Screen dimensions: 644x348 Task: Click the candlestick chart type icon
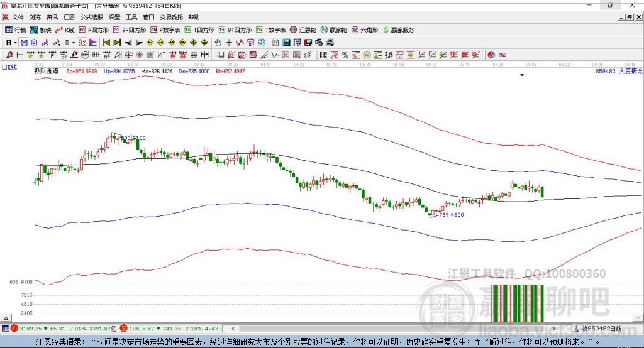[x=67, y=43]
